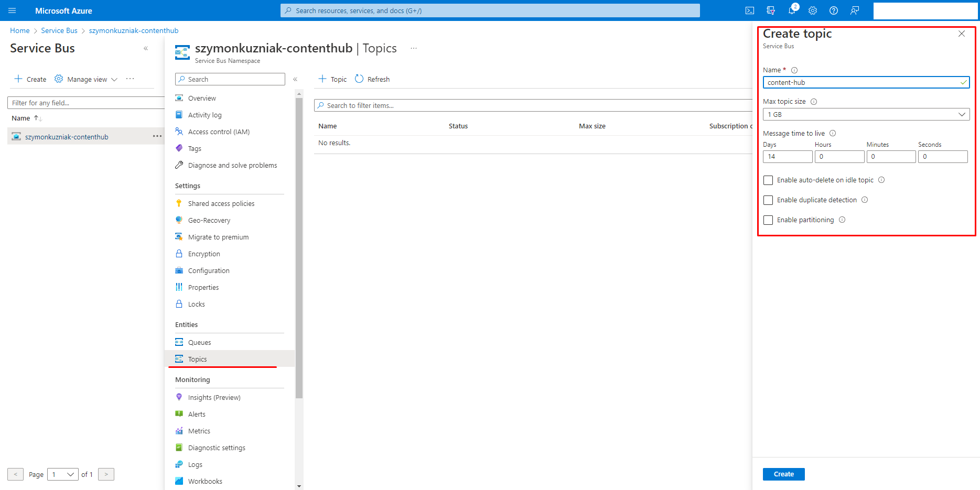980x490 pixels.
Task: Click info icon for auto-delete on idle topic
Action: tap(881, 180)
